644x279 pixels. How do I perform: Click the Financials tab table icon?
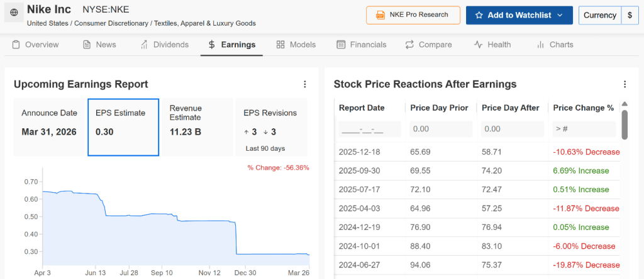pyautogui.click(x=341, y=45)
